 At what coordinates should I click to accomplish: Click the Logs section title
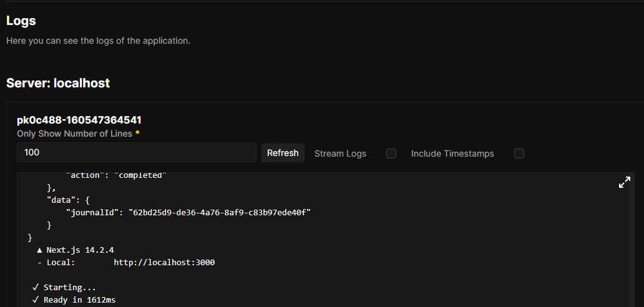tap(21, 21)
